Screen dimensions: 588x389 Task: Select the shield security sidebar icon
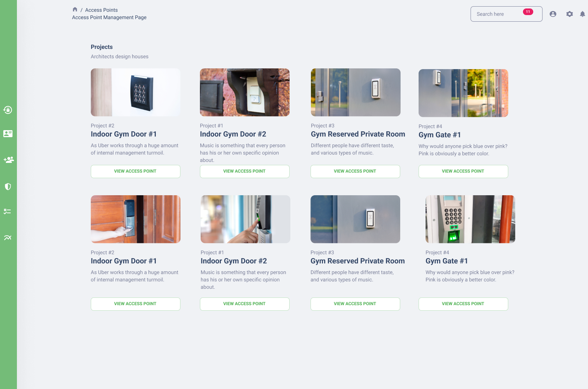click(8, 186)
